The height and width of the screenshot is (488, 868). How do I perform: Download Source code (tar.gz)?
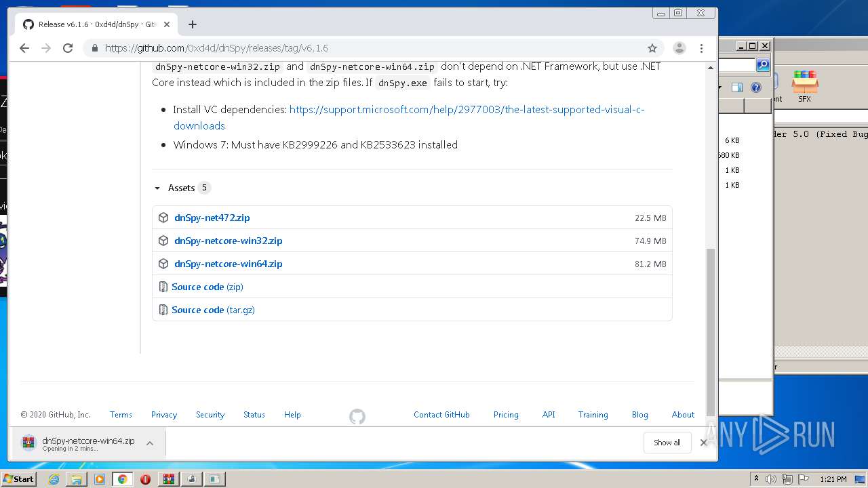pos(213,310)
